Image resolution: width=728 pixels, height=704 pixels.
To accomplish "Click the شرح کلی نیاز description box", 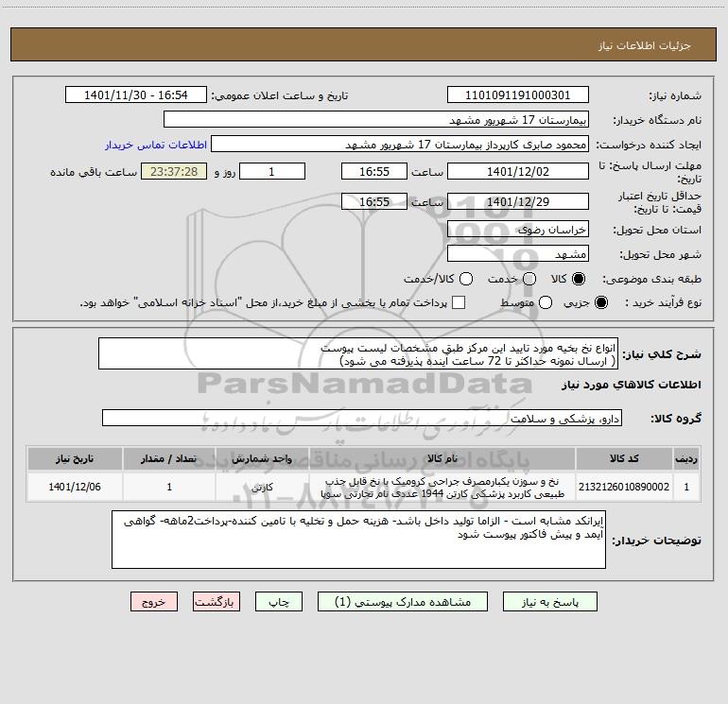I will point(358,354).
